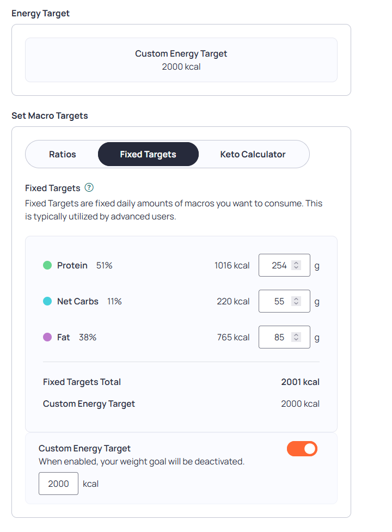Switch to the Ratios tab
This screenshot has width=392, height=532.
63,155
